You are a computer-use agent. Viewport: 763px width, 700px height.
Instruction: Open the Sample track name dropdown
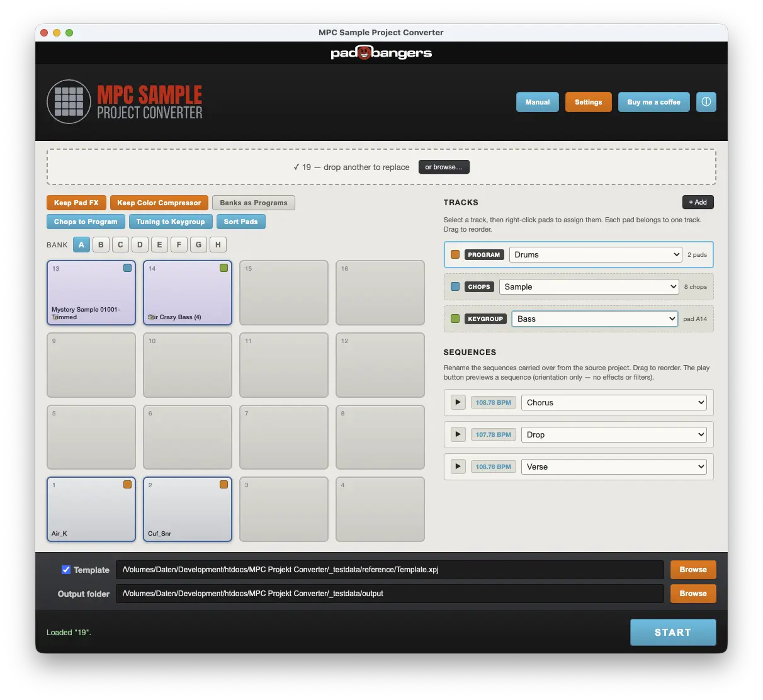point(589,286)
